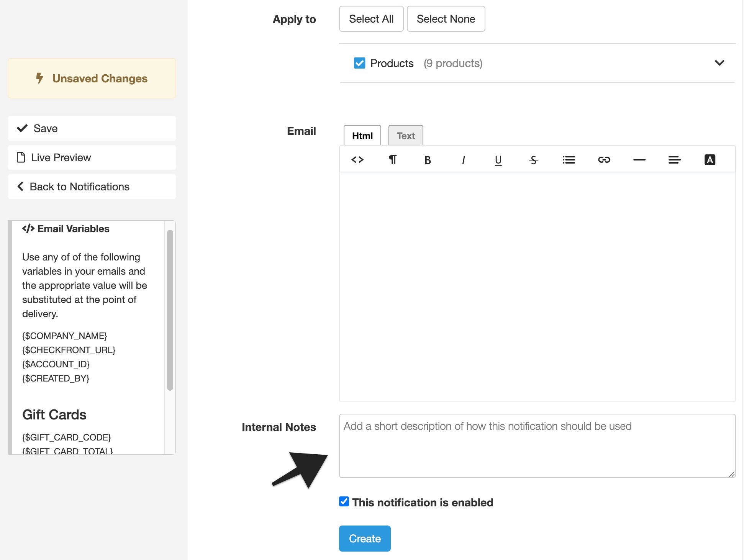Screen dimensions: 744x560
Task: Click the Internal Notes resize handle
Action: (x=731, y=474)
